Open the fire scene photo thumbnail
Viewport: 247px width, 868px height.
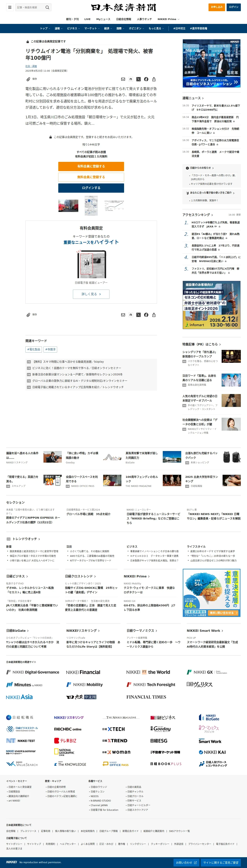pos(68,206)
